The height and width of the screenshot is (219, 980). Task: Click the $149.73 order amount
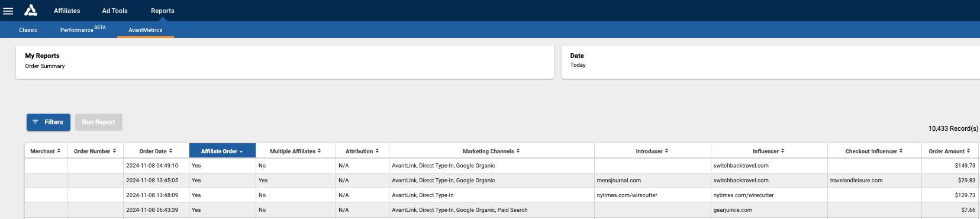(965, 166)
